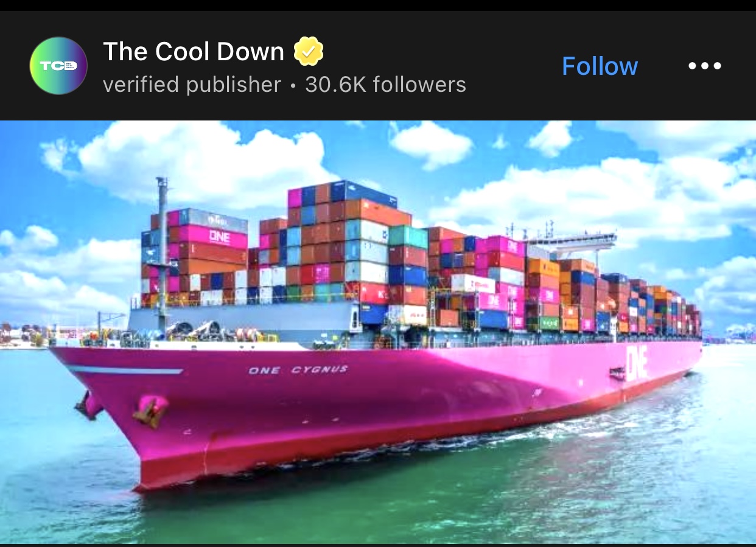Open The Cool Down publisher name
The height and width of the screenshot is (547, 756).
194,52
